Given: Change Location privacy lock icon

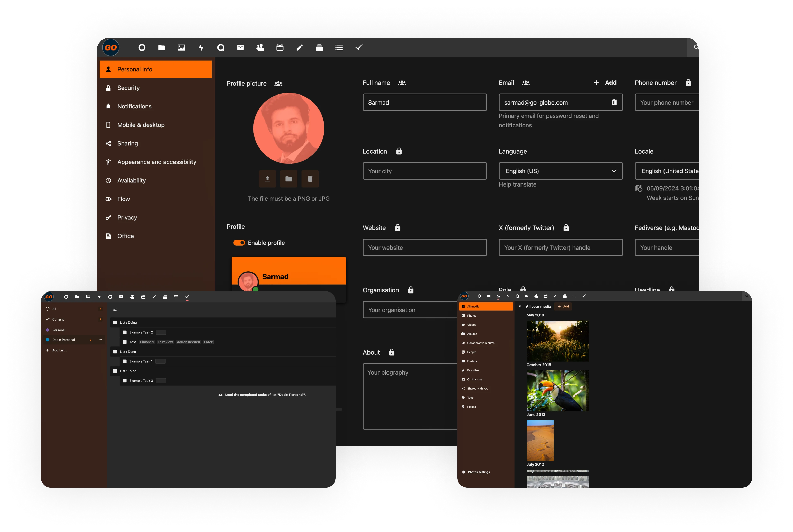Looking at the screenshot, I should [399, 151].
